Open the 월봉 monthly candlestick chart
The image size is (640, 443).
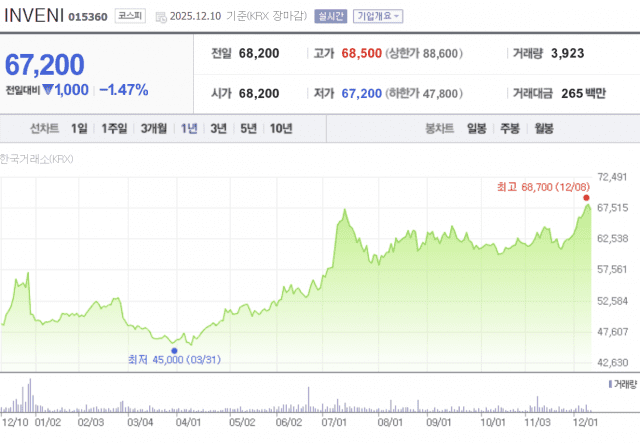click(x=543, y=128)
